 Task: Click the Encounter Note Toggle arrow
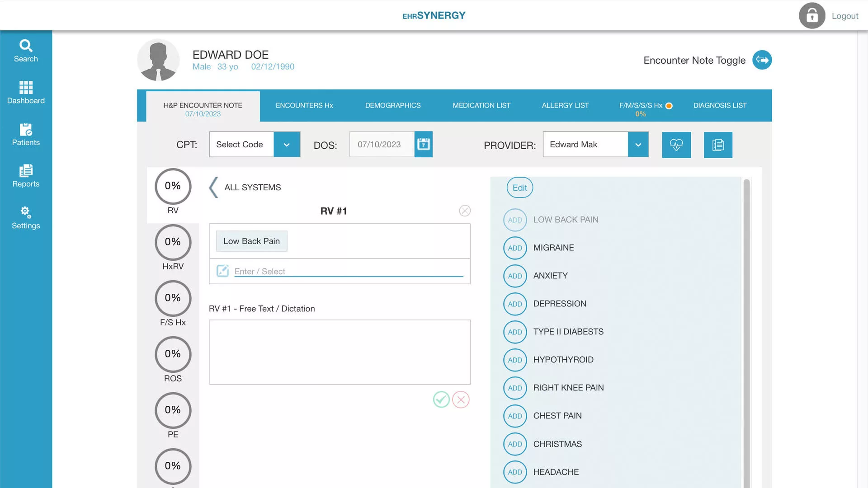point(762,60)
